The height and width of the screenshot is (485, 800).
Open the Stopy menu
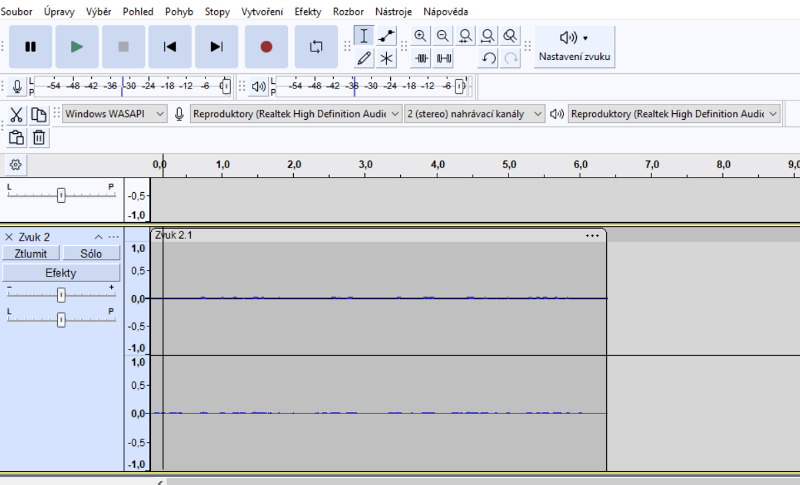[217, 11]
